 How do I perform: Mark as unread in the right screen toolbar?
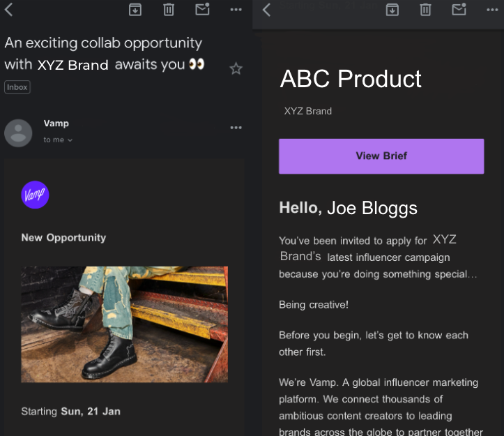click(x=459, y=9)
